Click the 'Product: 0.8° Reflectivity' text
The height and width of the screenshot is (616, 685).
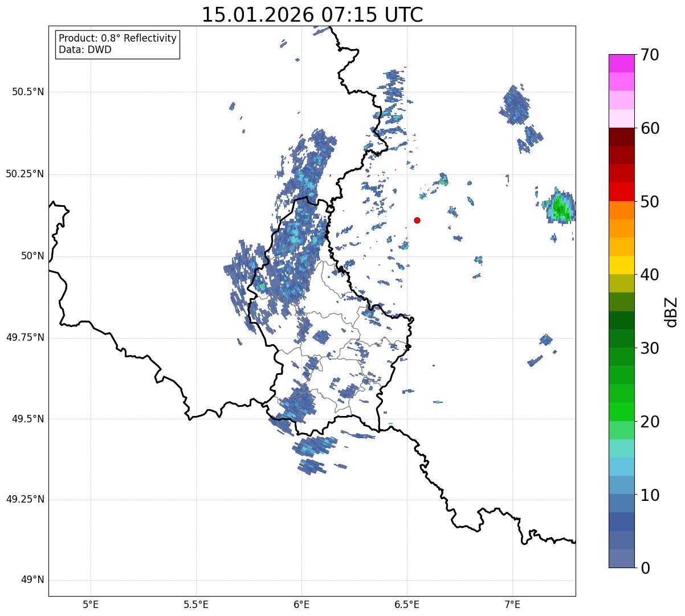[118, 38]
